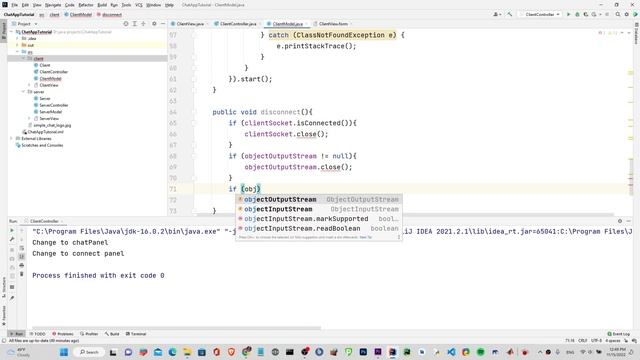Open the Problems tool window

tap(63, 334)
